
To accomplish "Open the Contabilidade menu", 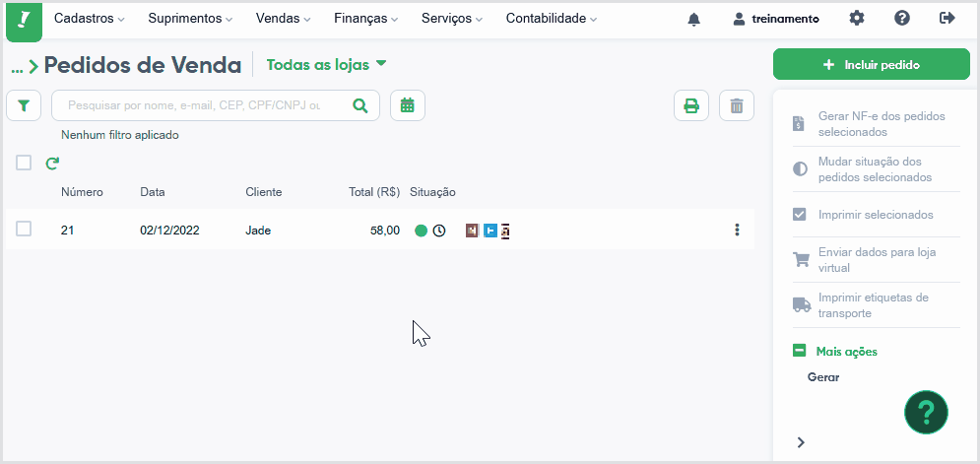I will point(552,19).
